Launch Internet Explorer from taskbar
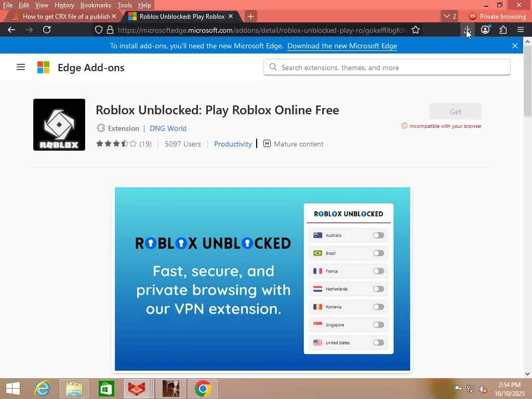This screenshot has height=399, width=532. point(43,389)
